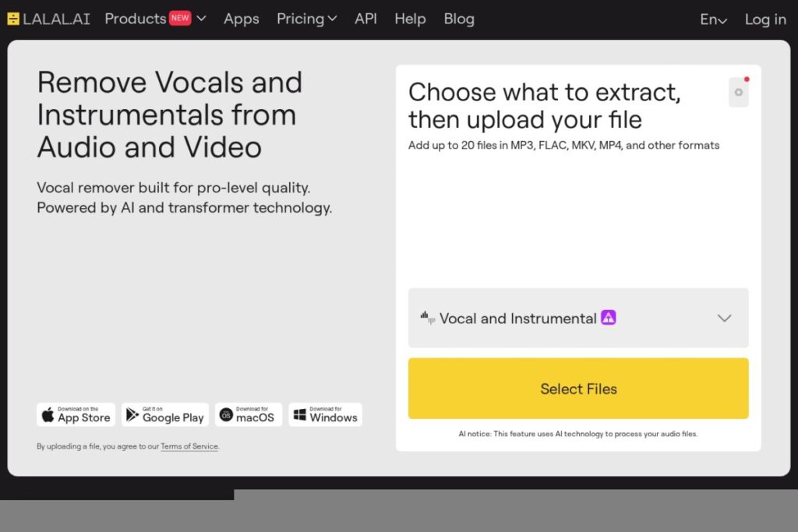The width and height of the screenshot is (798, 532).
Task: Open the notification icon with red dot
Action: click(x=739, y=92)
